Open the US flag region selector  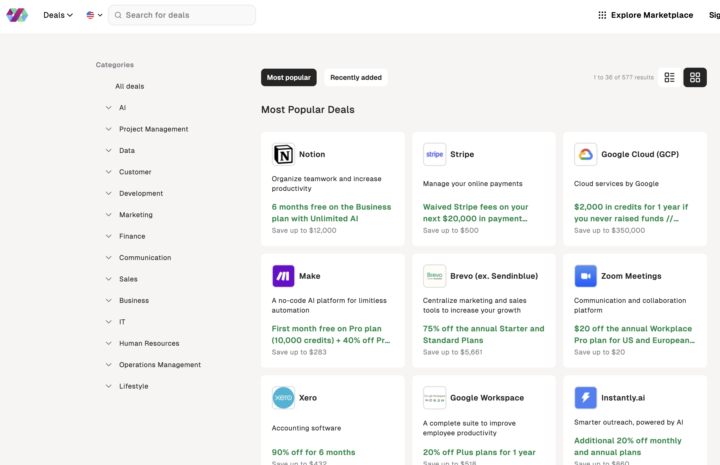pos(94,15)
